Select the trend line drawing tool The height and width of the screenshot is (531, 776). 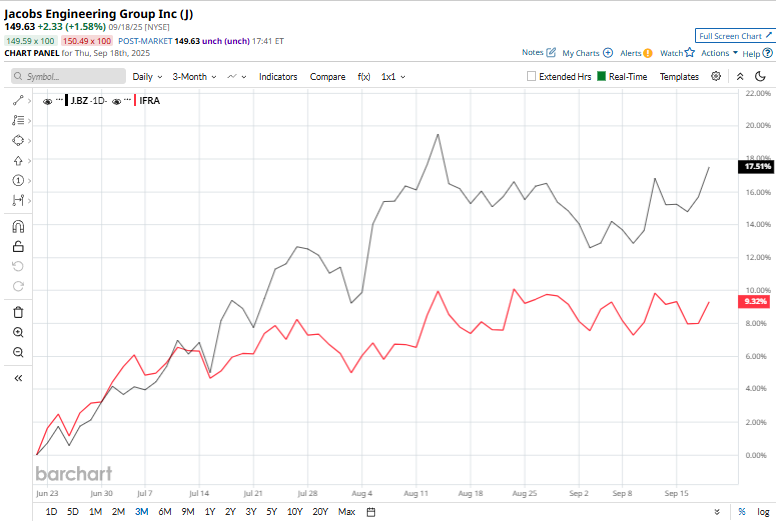tap(18, 100)
